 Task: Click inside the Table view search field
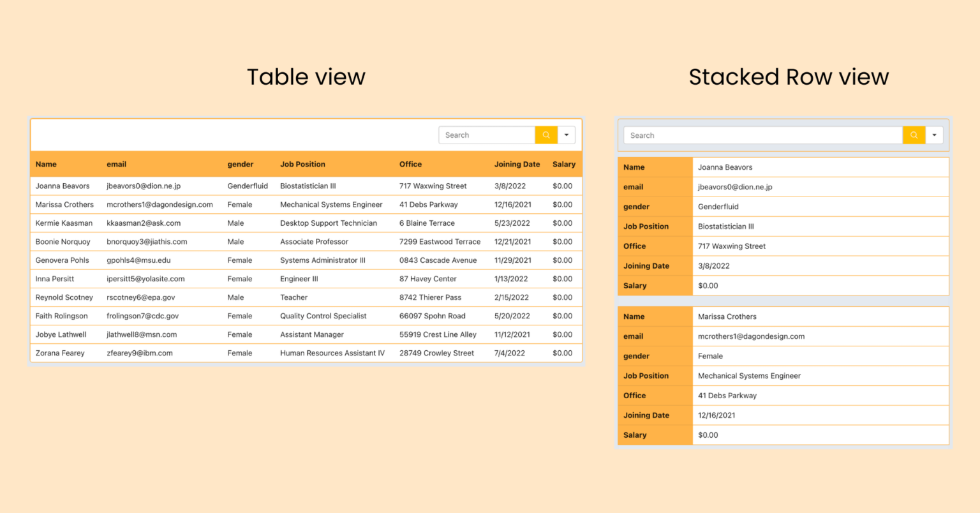(487, 135)
